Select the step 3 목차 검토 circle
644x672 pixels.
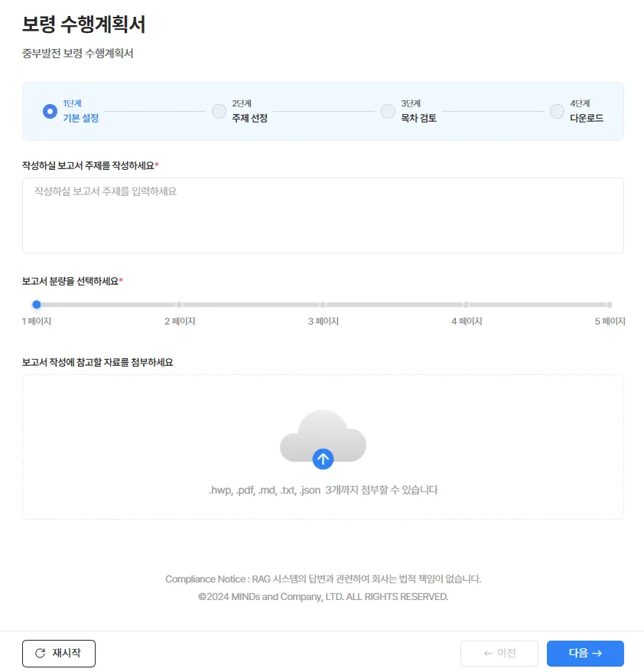[x=388, y=111]
